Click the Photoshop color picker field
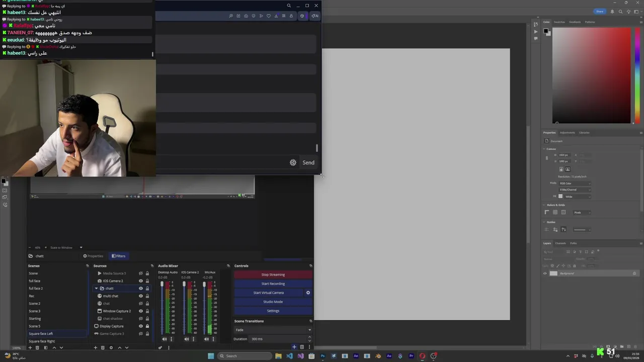The image size is (644, 362). coord(591,75)
